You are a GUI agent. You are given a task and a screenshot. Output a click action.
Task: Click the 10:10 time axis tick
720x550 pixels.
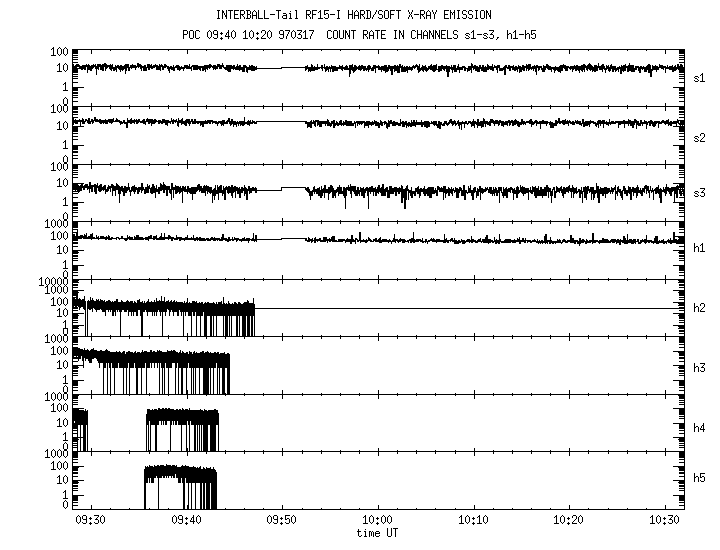tap(473, 521)
